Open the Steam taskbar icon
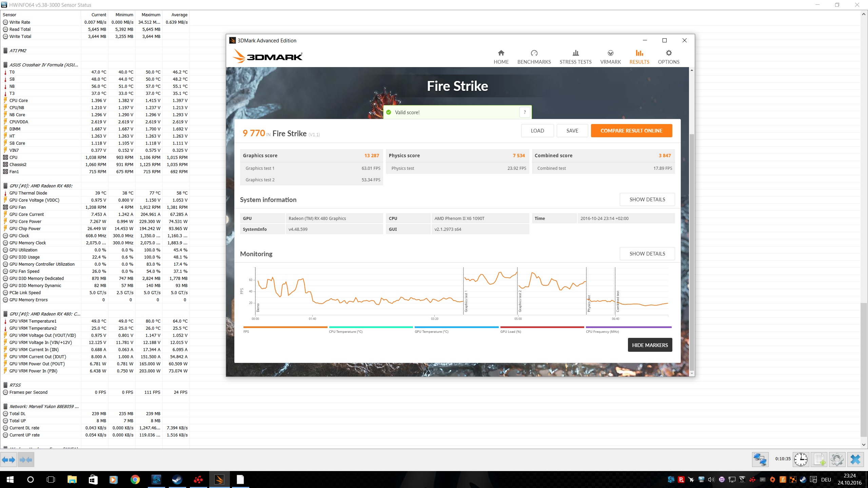 (177, 480)
